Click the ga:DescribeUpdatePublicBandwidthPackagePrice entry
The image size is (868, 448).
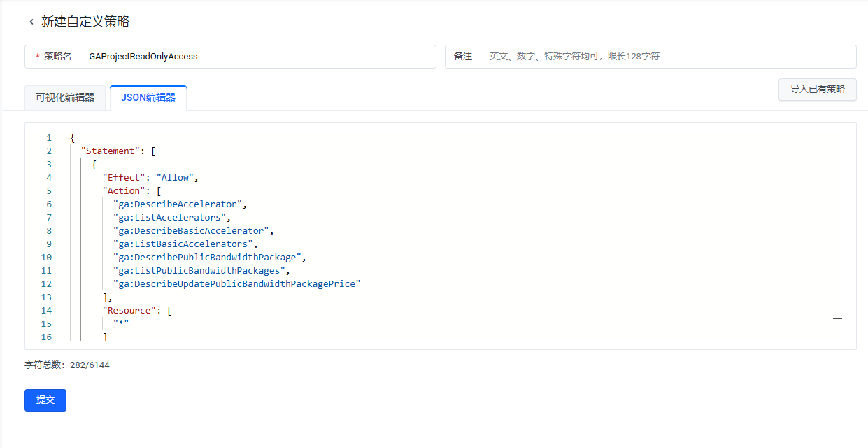[236, 284]
